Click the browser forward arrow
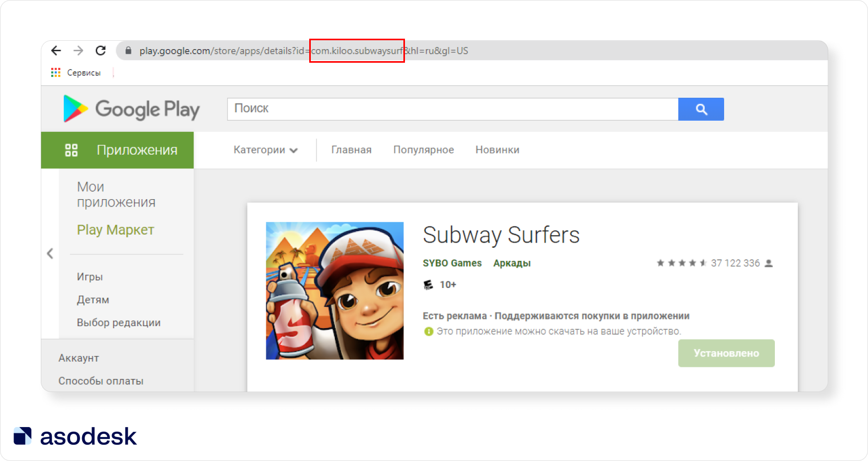 (78, 51)
